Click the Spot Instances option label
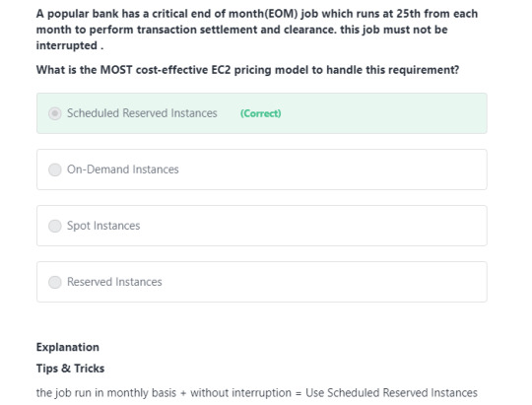532x405 pixels. [103, 226]
